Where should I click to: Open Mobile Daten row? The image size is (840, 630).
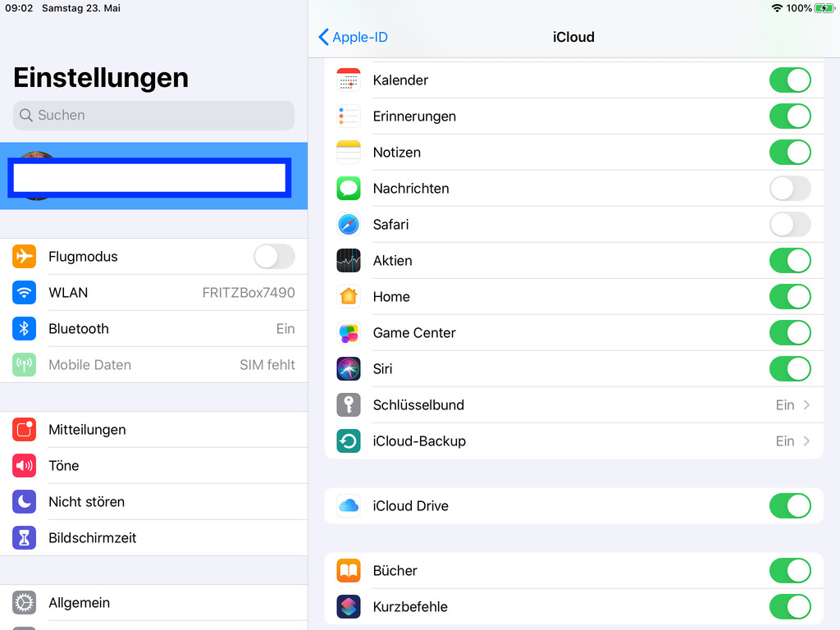153,365
